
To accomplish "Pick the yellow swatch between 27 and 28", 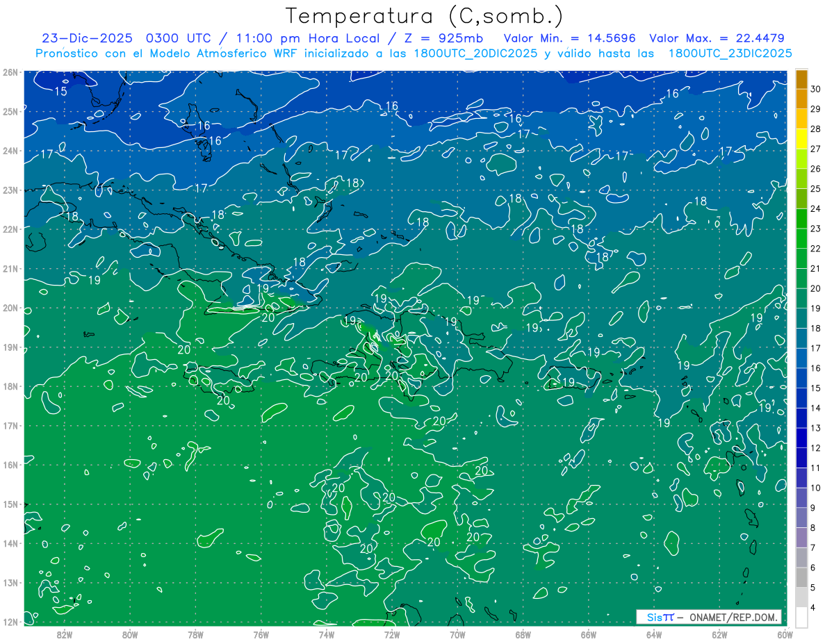I will (x=801, y=139).
